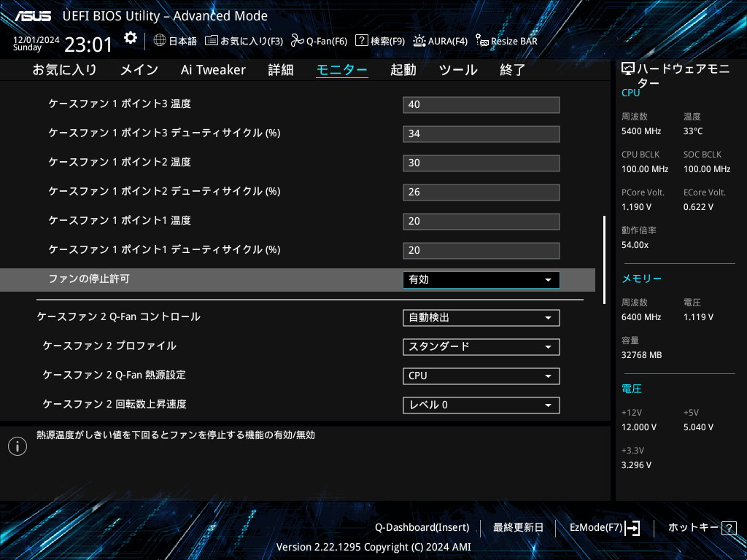The height and width of the screenshot is (560, 747).
Task: Click +3.3V 3.296 V reading
Action: [x=636, y=464]
